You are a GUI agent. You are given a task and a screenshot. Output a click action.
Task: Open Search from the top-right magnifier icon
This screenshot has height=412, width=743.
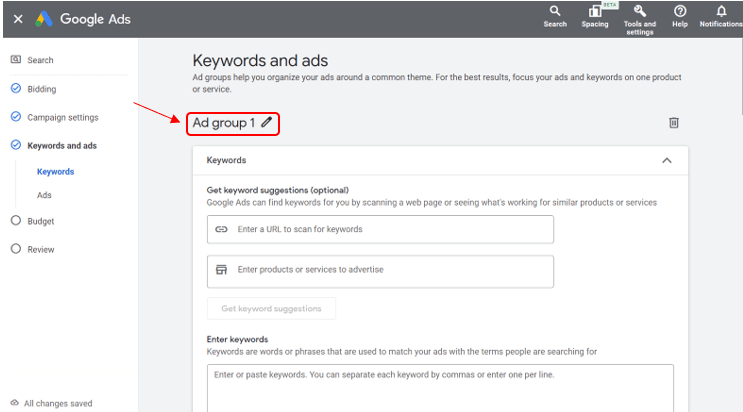coord(555,12)
